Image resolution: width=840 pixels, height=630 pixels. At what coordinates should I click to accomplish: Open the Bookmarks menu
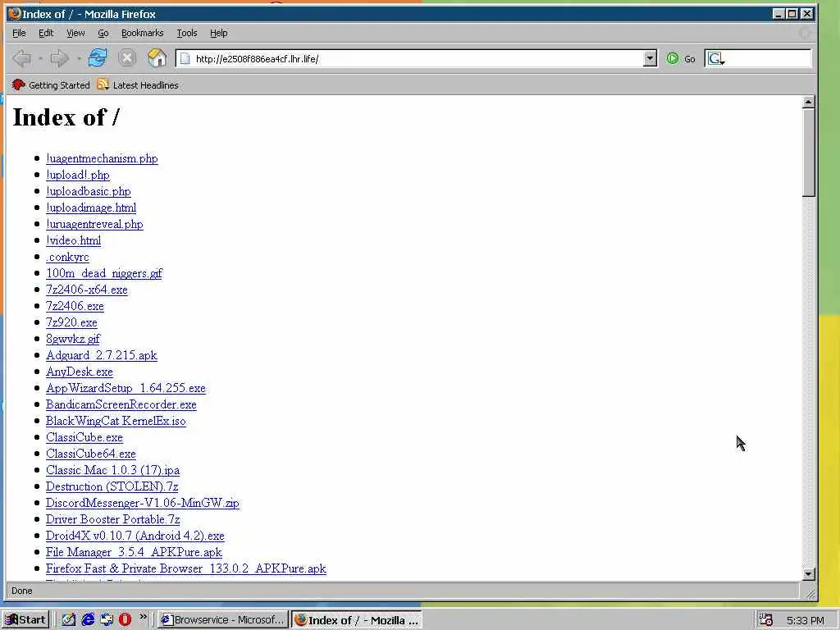[x=143, y=33]
